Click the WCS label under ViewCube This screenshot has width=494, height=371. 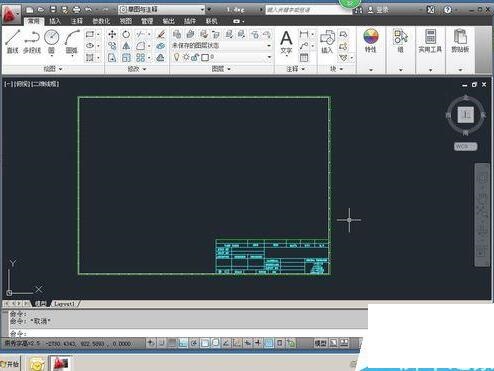coord(465,146)
